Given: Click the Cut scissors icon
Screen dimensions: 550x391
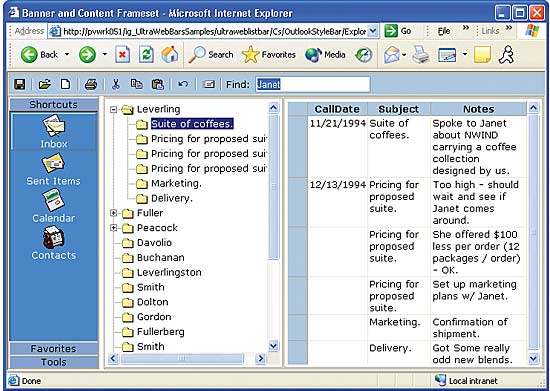Looking at the screenshot, I should (x=116, y=84).
